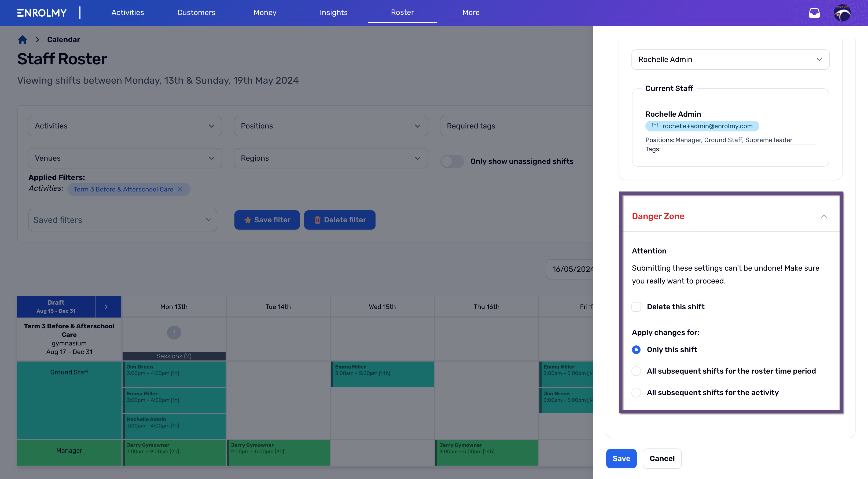Open the inbox tray icon
Screen dimensions: 868x479
click(814, 13)
